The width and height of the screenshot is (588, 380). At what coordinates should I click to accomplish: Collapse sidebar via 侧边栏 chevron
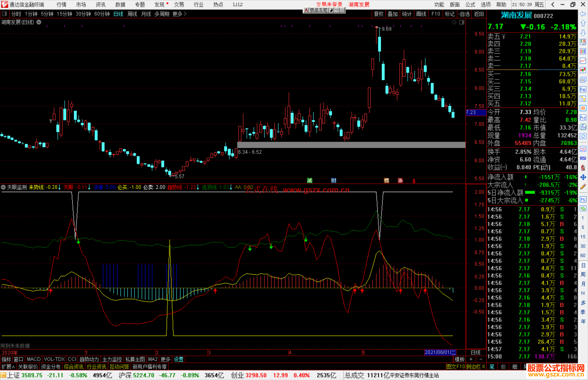point(483,367)
